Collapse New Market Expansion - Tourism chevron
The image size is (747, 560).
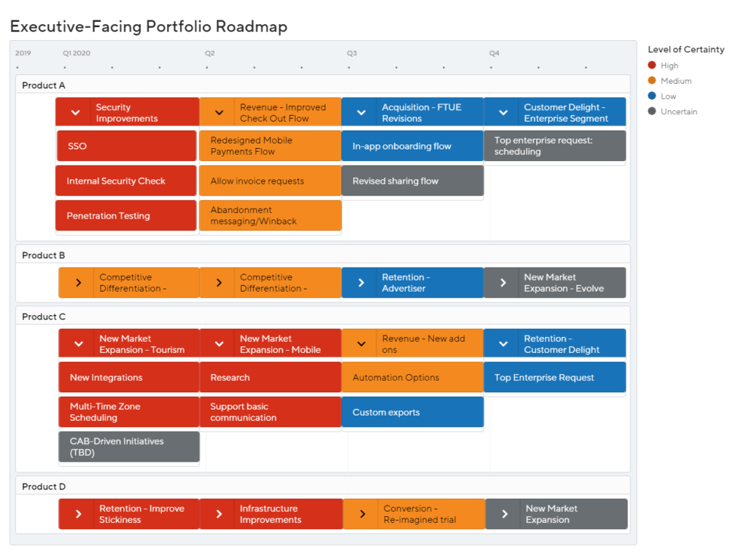[79, 344]
